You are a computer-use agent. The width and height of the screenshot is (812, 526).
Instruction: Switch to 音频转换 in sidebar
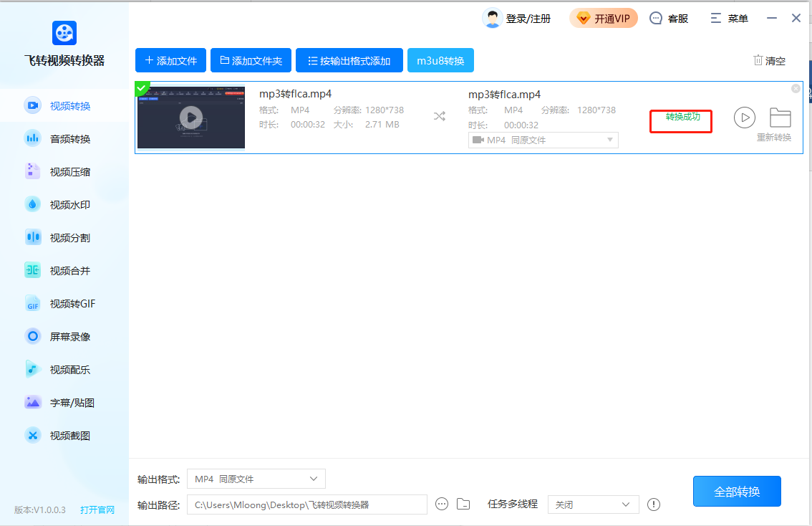click(69, 139)
